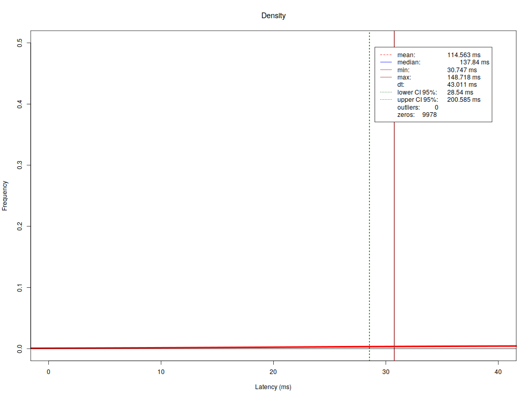Click the "lower CI 95%:" legend label
The height and width of the screenshot is (399, 532).
pyautogui.click(x=417, y=92)
